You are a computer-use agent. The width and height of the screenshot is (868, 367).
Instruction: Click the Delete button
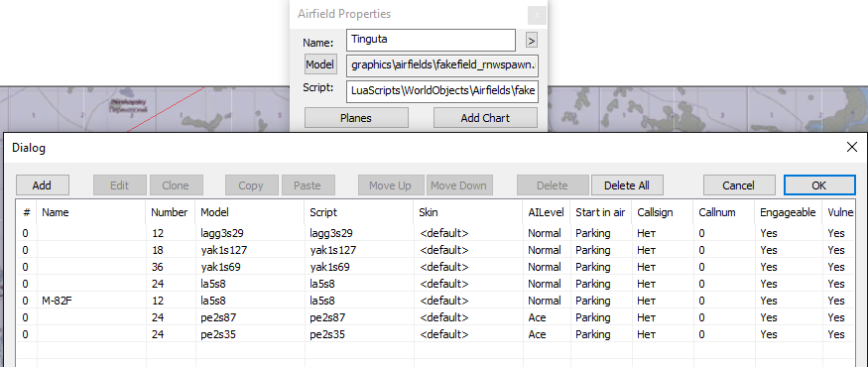tap(553, 185)
